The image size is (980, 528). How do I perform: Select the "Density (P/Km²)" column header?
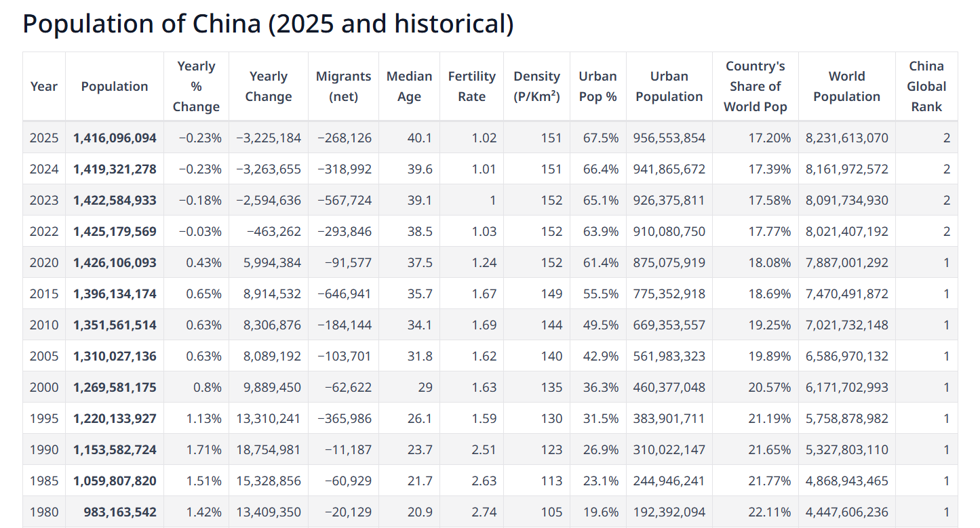click(536, 87)
